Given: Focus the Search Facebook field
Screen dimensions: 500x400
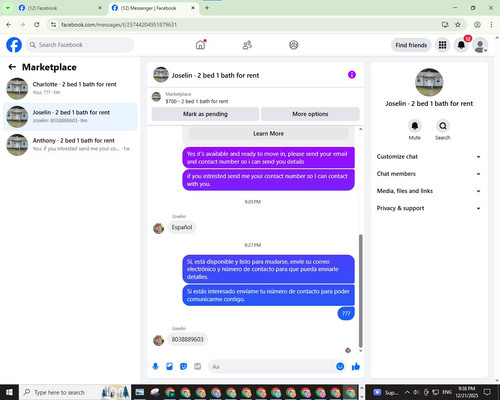Looking at the screenshot, I should 80,45.
